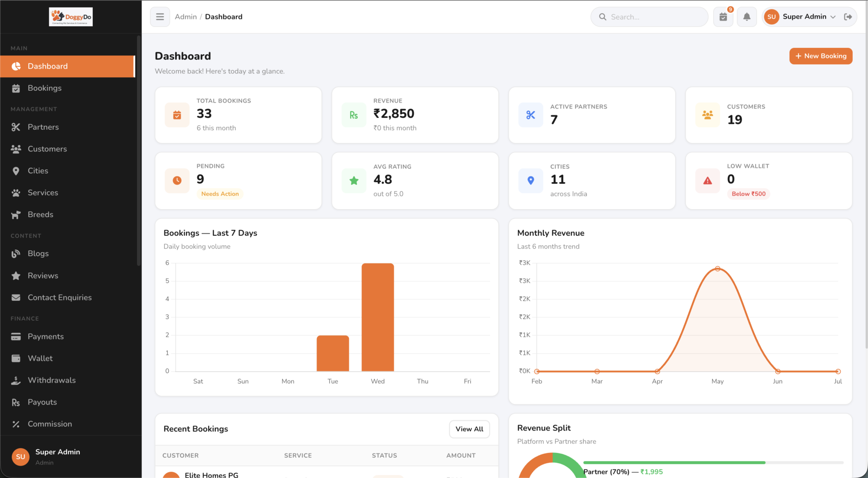Screen dimensions: 868x478
Task: Click the Revenue value ₹2,850
Action: pyautogui.click(x=394, y=114)
